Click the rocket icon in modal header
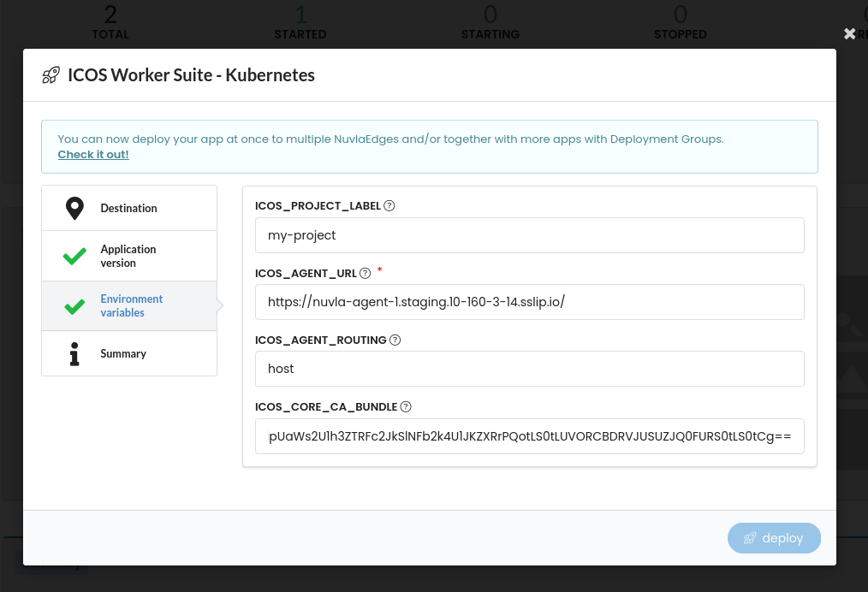868x592 pixels. tap(51, 75)
